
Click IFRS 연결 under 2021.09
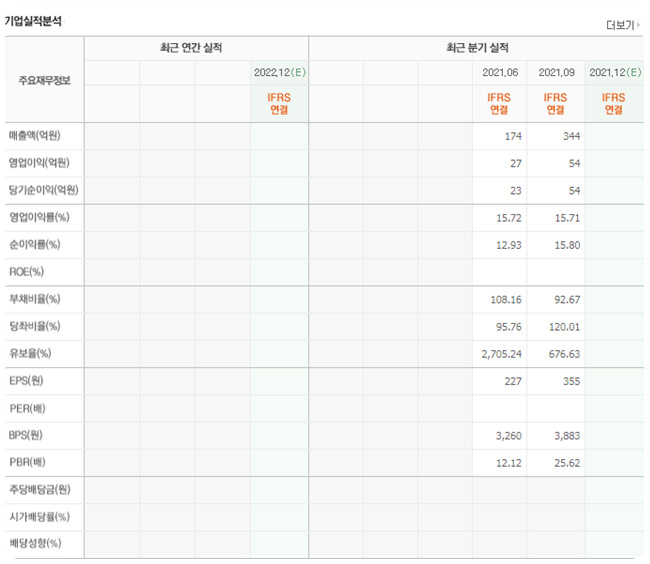point(555,104)
